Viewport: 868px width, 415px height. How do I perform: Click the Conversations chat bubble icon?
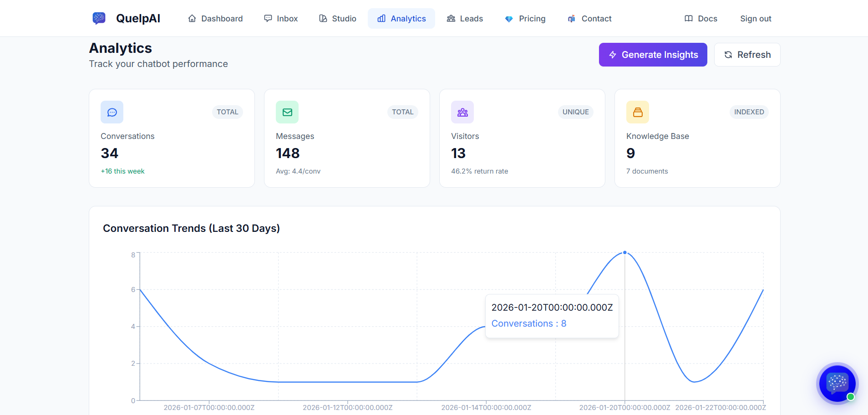[x=112, y=112]
